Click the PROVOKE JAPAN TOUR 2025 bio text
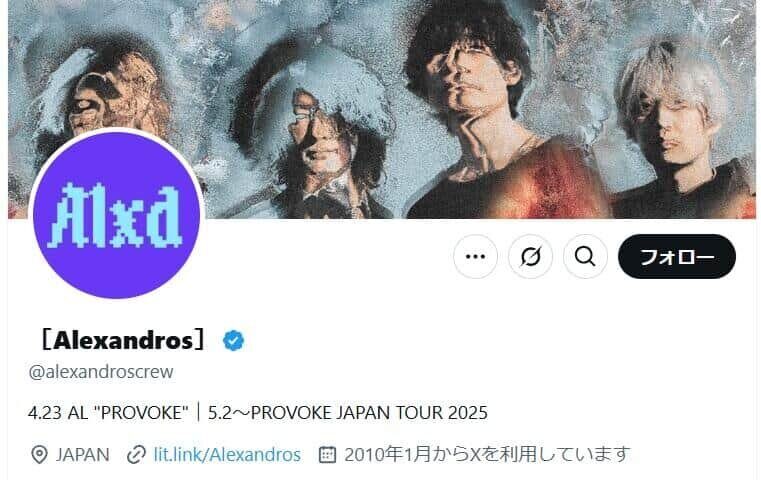 [369, 413]
